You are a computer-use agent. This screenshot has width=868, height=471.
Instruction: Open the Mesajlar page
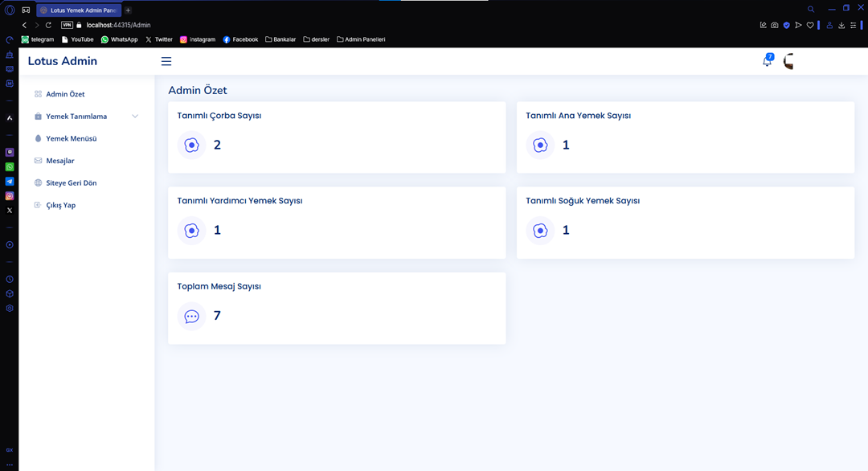pyautogui.click(x=60, y=161)
